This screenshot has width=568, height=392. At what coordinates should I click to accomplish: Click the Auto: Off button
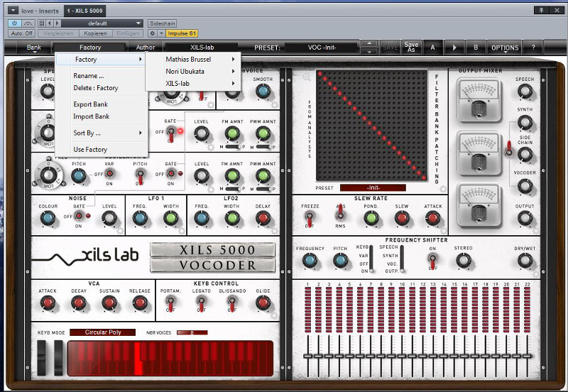(22, 33)
